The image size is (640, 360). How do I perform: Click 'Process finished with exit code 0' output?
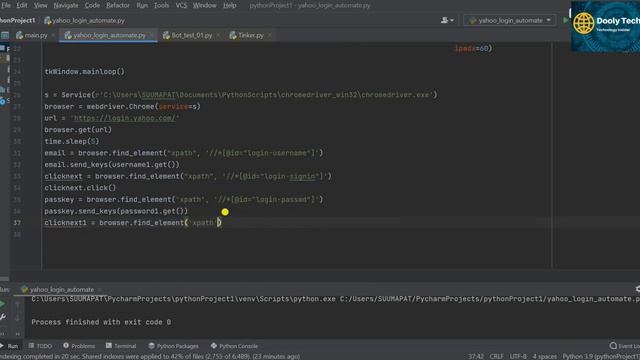pyautogui.click(x=101, y=322)
